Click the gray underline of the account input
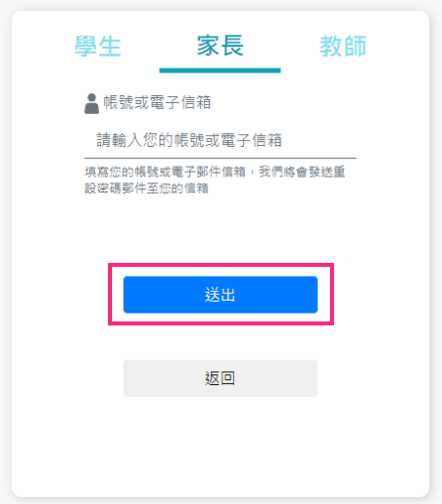The image size is (442, 504). point(220,158)
